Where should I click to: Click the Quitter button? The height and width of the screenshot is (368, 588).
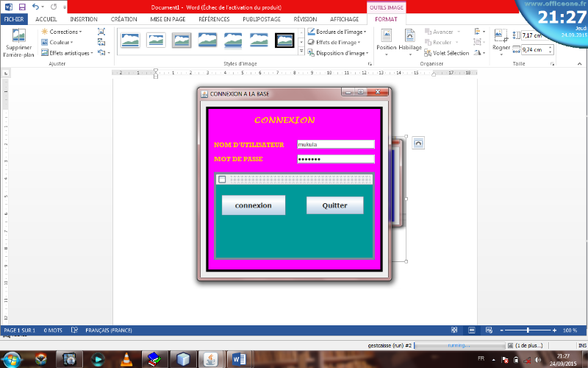tap(335, 205)
